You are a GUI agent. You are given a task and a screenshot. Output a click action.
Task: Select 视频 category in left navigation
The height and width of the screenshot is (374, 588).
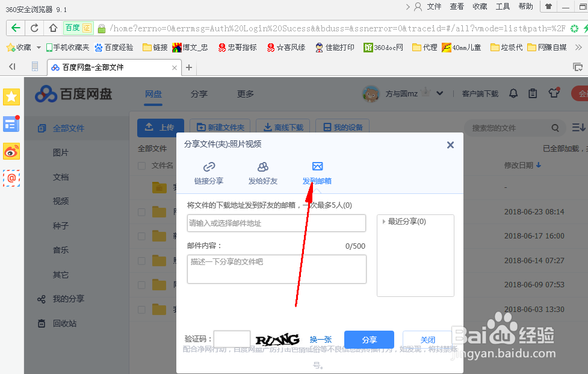tap(61, 201)
